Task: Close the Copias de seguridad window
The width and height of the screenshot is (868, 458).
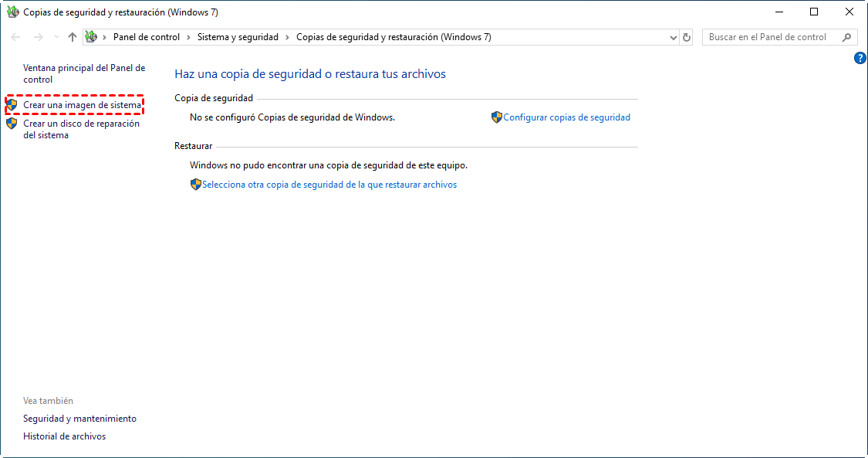Action: tap(849, 12)
